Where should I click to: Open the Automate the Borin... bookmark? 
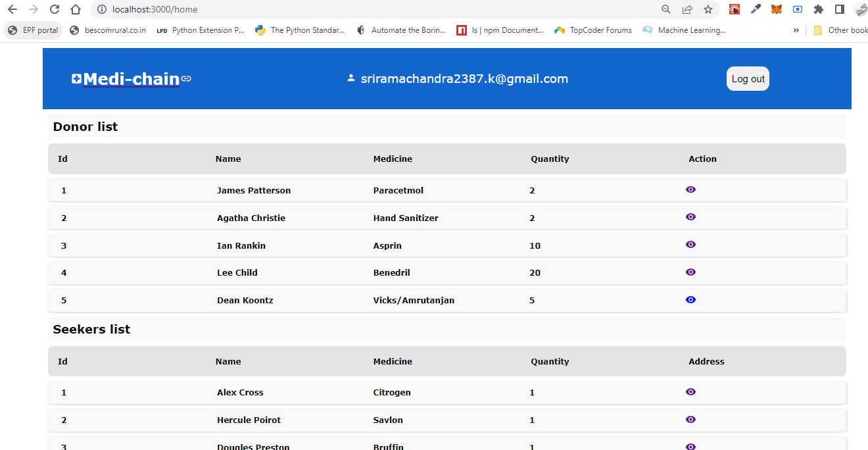tap(401, 30)
